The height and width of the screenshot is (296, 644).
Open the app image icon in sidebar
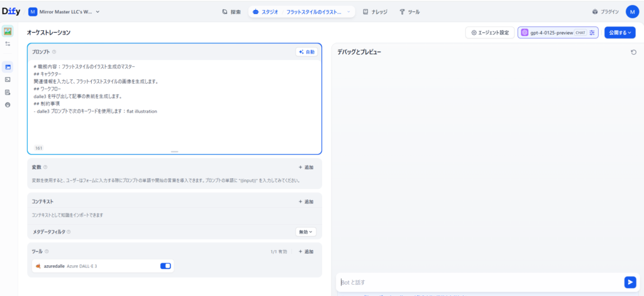point(8,31)
